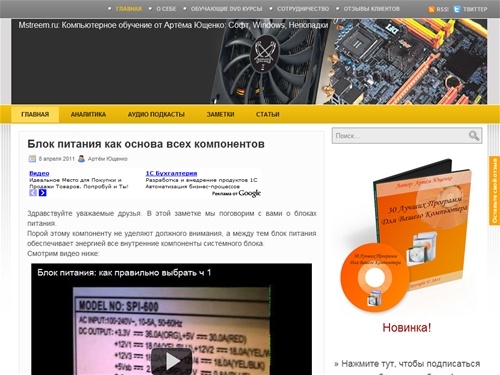
Task: Click the calendar icon beside post date
Action: (32, 159)
